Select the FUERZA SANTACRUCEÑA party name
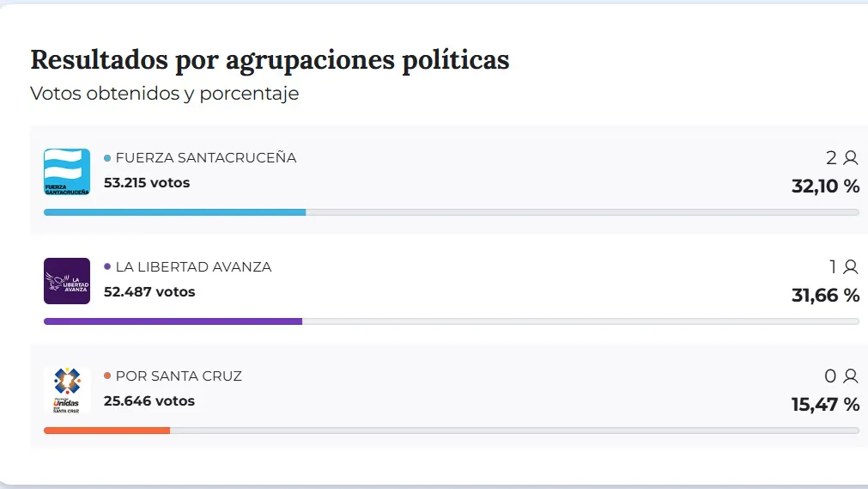This screenshot has height=489, width=868. pyautogui.click(x=206, y=158)
